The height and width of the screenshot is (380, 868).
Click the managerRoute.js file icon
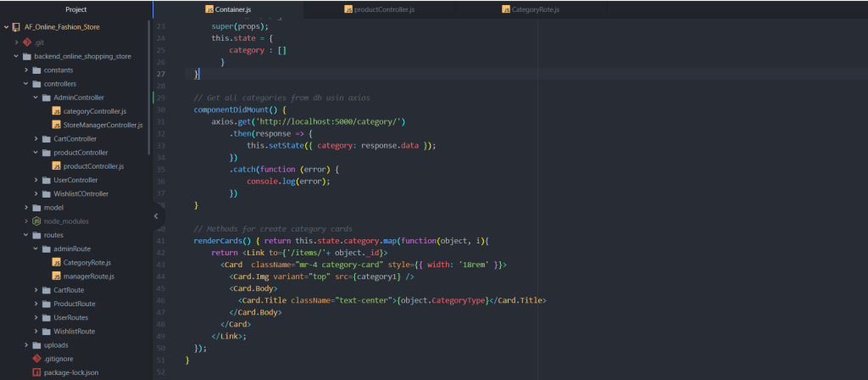point(57,277)
